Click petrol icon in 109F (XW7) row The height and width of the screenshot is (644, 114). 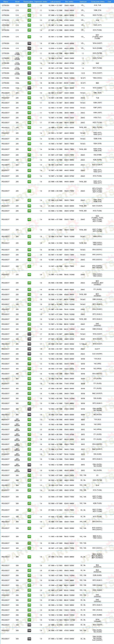tap(29, 108)
